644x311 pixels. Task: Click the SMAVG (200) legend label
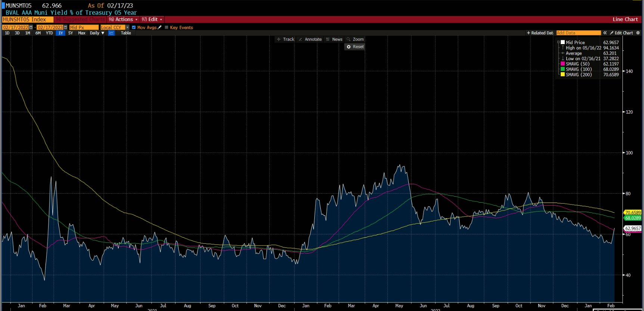[579, 75]
